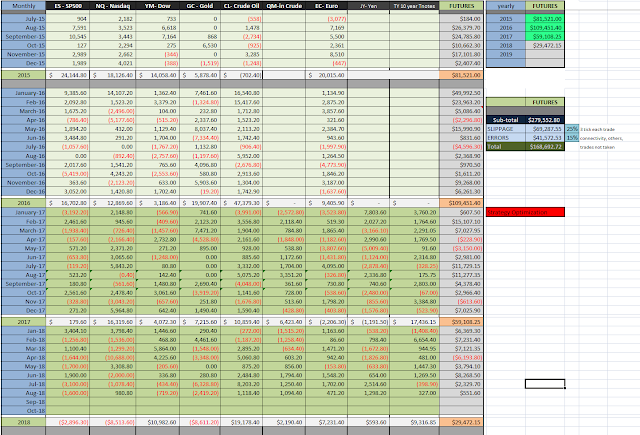This screenshot has width=640, height=435.
Task: Click the CL- Crude Oil value for Jul-18
Action: [242, 384]
